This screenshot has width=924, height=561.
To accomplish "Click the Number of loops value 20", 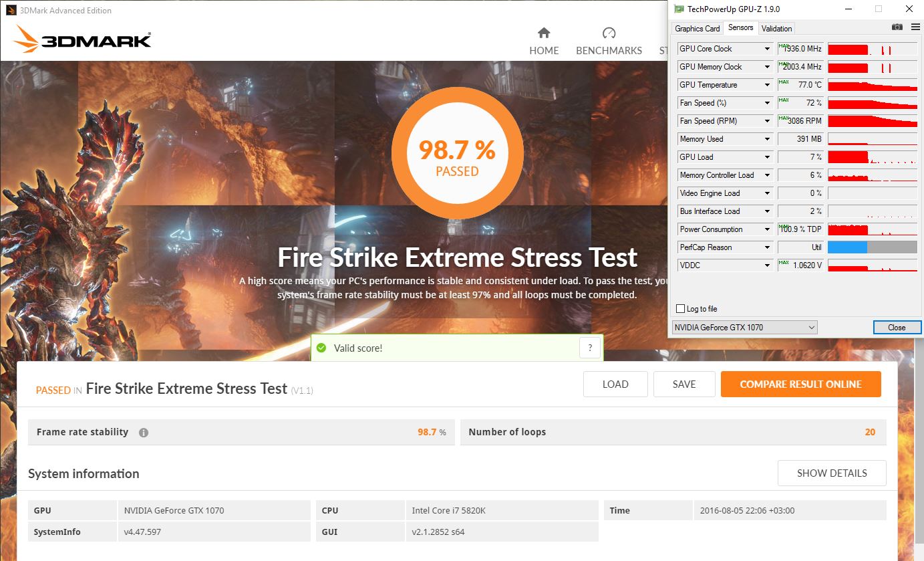I will [x=870, y=432].
